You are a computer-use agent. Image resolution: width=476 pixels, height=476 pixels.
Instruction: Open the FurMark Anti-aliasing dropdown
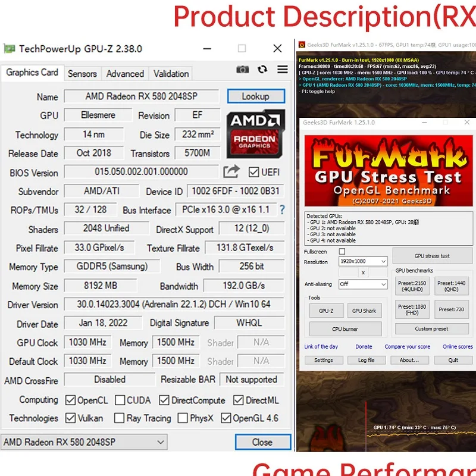tap(363, 284)
